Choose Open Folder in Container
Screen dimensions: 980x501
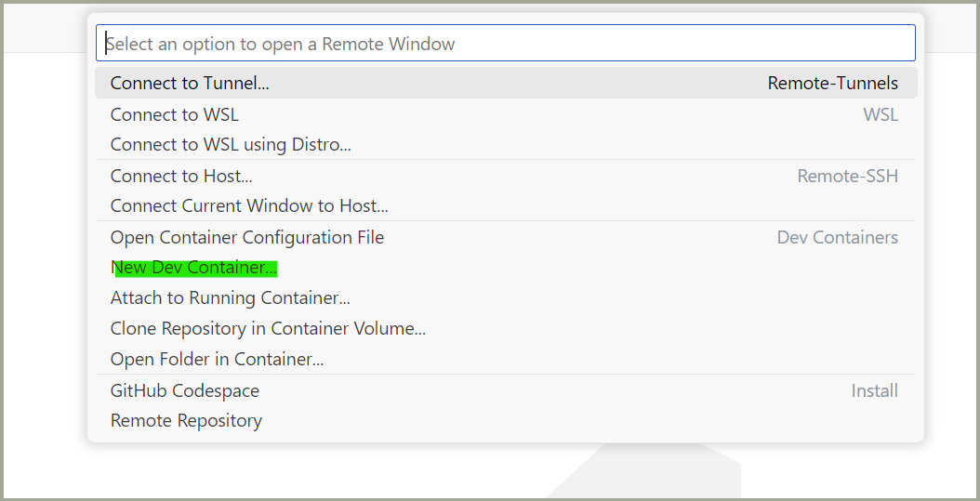506,359
